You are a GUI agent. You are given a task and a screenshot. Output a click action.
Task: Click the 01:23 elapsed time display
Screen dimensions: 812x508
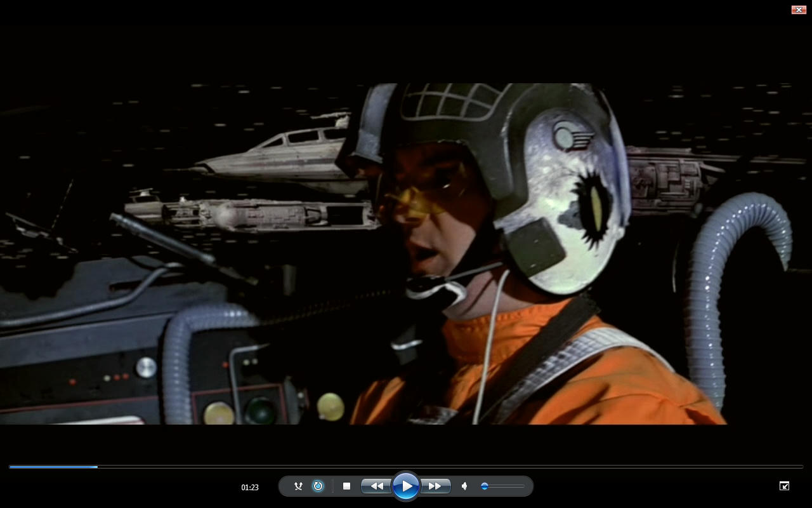(x=250, y=488)
